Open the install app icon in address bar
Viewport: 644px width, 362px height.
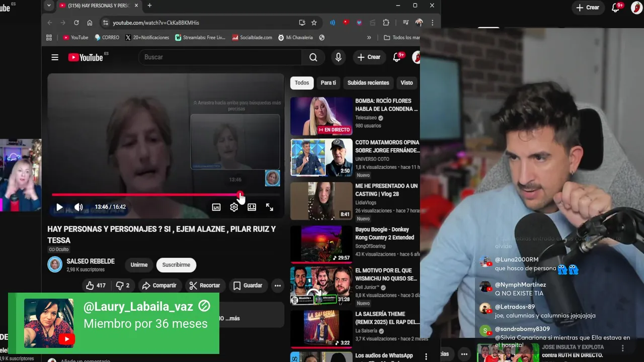[x=302, y=23]
